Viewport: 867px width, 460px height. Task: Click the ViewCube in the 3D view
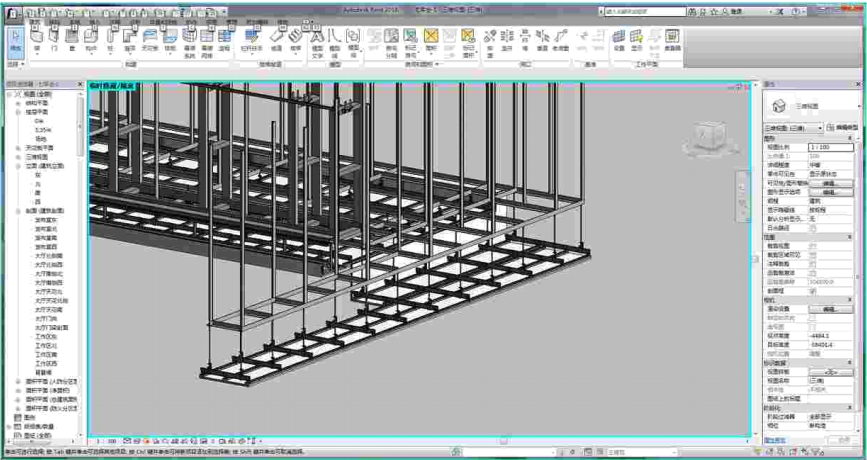click(x=709, y=137)
